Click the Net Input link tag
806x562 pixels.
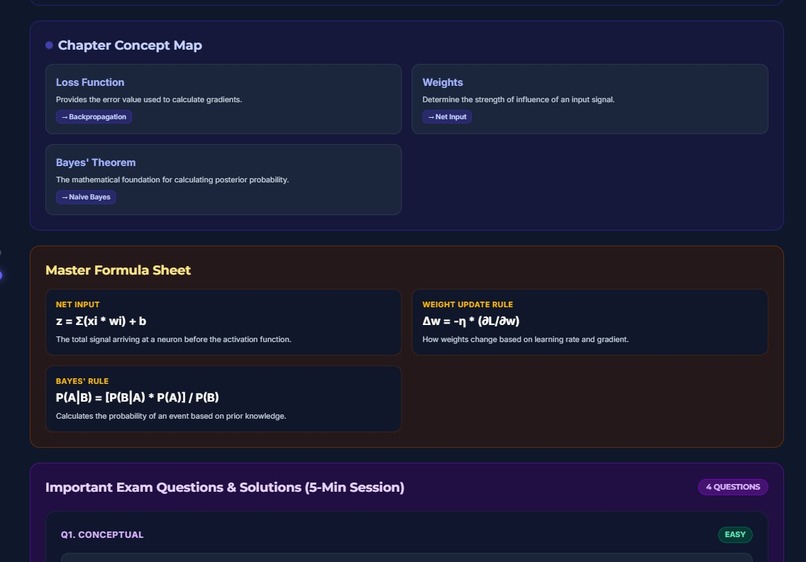pyautogui.click(x=447, y=117)
